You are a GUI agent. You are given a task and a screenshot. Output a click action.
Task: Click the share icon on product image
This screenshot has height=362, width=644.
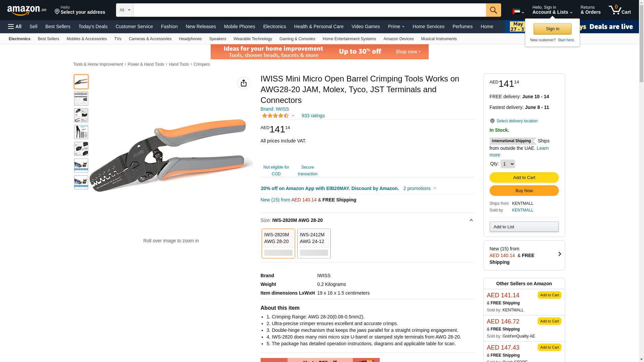(x=244, y=83)
